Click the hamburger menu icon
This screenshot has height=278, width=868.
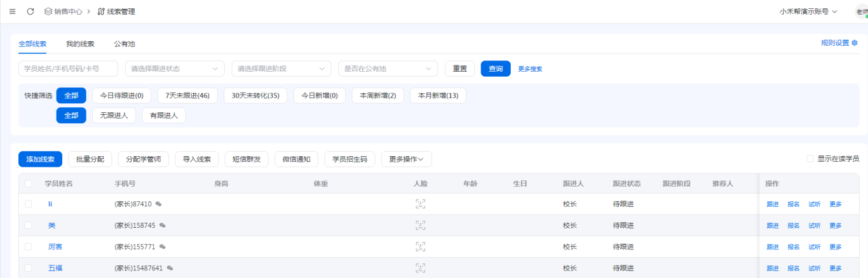coord(13,11)
